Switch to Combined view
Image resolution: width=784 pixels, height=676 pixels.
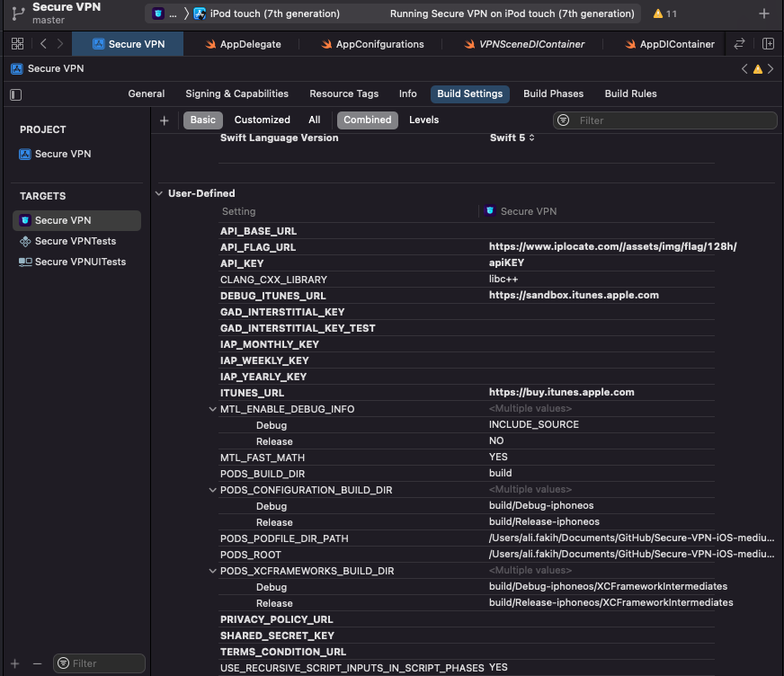(x=367, y=120)
